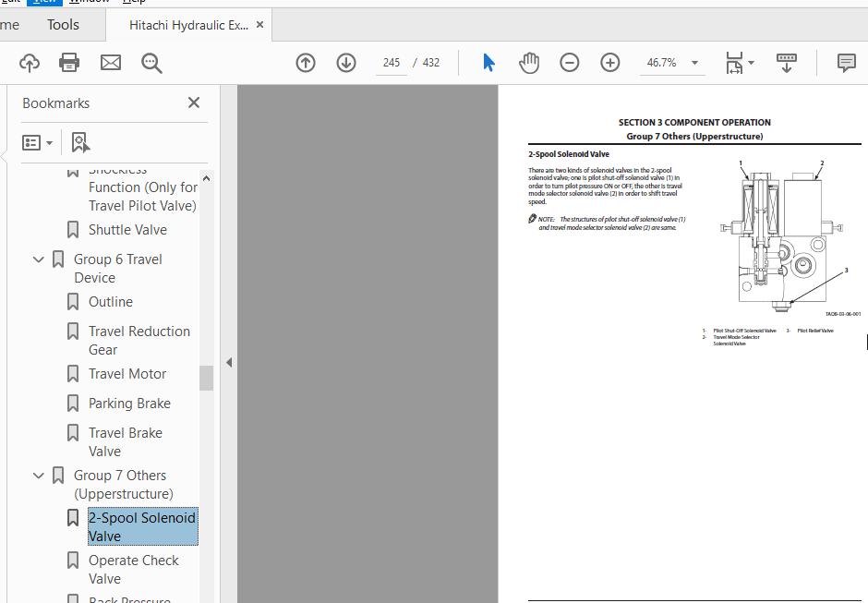
Task: Click the find current bookmark icon
Action: coord(81,142)
